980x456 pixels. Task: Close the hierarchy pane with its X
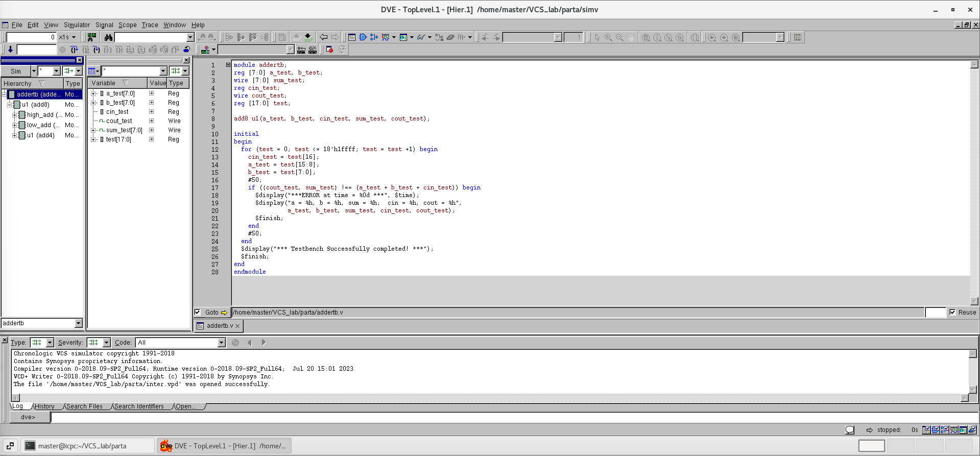coord(79,60)
